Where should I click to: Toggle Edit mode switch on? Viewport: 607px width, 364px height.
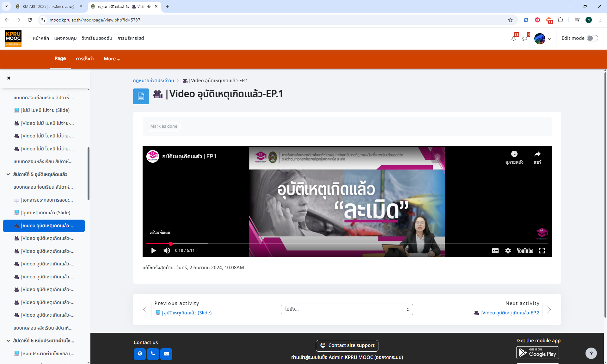[x=592, y=38]
